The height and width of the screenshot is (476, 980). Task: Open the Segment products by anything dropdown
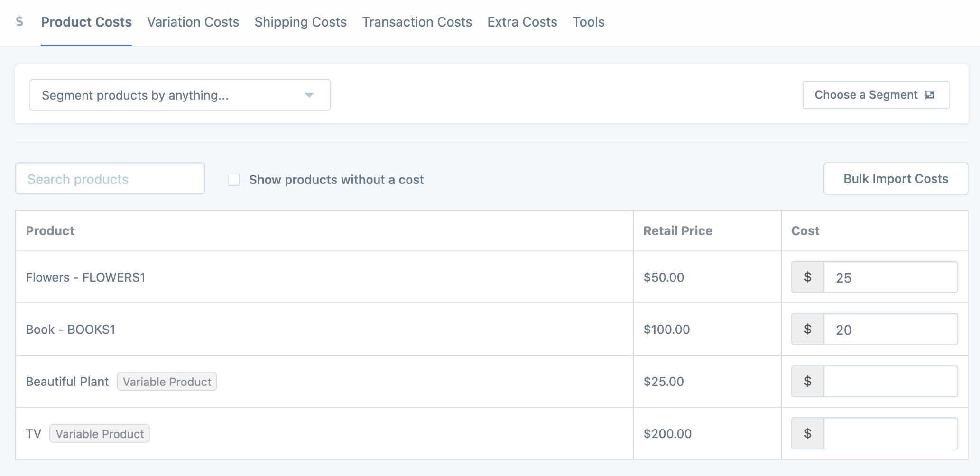(x=180, y=95)
